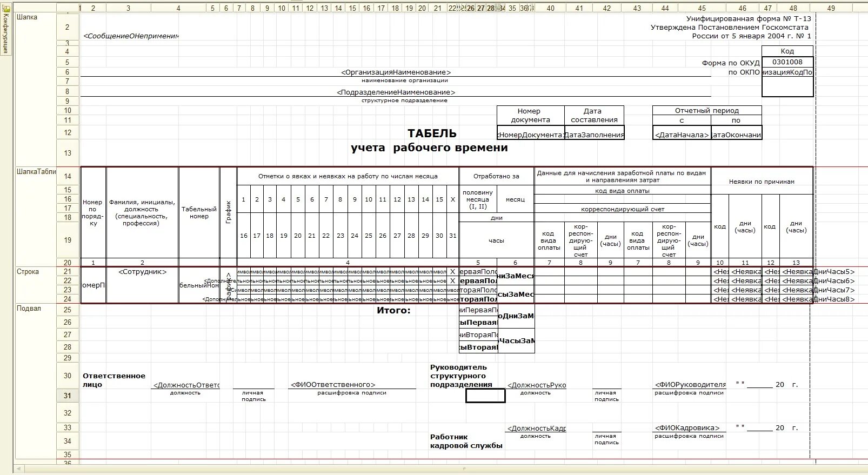Viewport: 868px width, 475px height.
Task: Select the <ОрганизацияНаименование> parameter cell
Action: (396, 72)
